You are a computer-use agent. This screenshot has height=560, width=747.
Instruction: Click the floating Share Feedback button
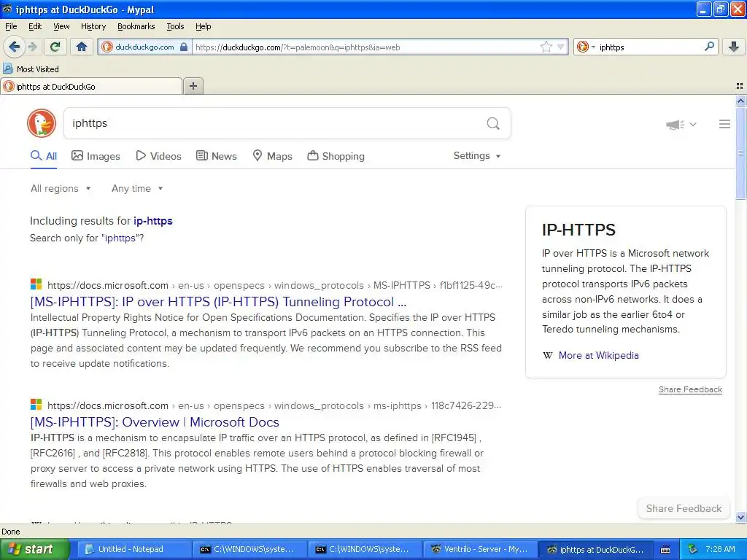pyautogui.click(x=684, y=508)
